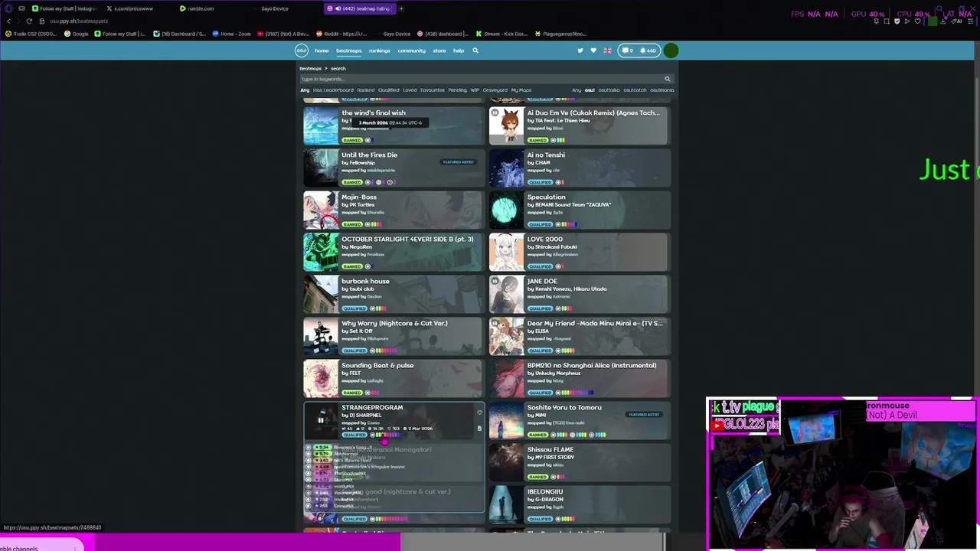The height and width of the screenshot is (551, 980).
Task: Filter beatmaps by Pending status
Action: [457, 90]
